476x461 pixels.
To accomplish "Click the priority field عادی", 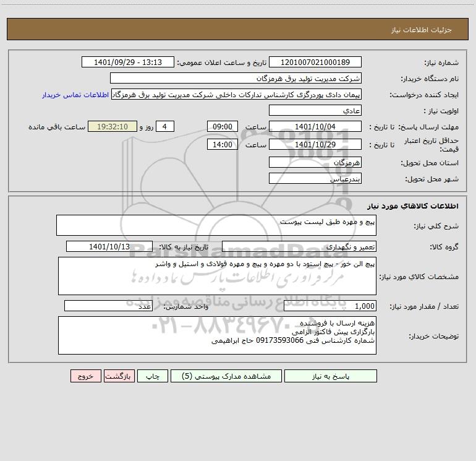I will tap(315, 110).
